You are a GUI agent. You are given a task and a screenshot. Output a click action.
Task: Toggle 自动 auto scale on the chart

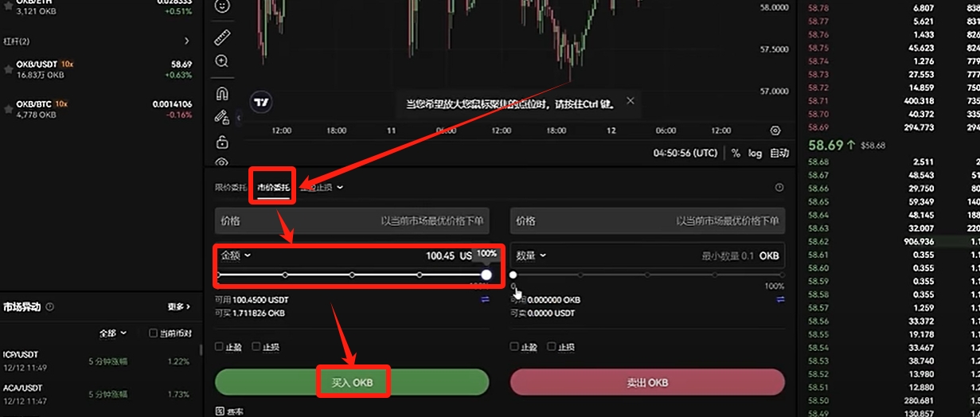tap(779, 153)
